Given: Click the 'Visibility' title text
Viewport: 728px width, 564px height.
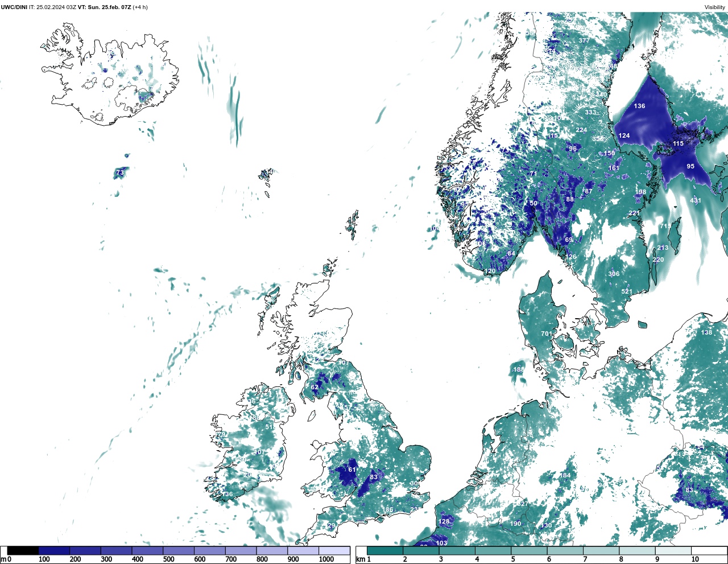Looking at the screenshot, I should (x=714, y=7).
